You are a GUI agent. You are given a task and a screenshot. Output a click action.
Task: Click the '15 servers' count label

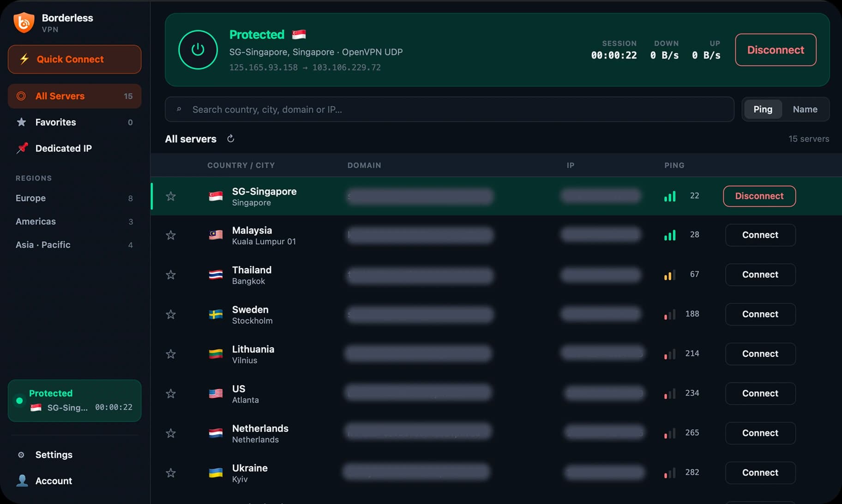tap(809, 139)
